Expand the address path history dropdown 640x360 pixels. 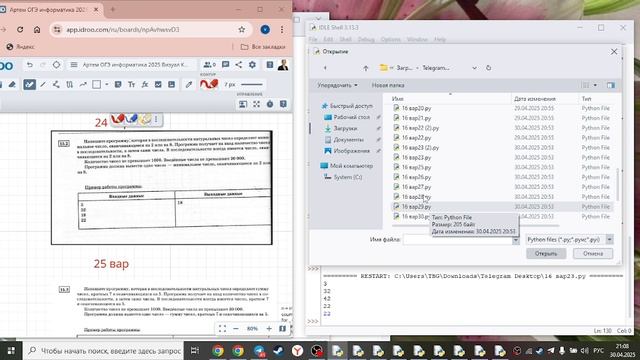474,68
